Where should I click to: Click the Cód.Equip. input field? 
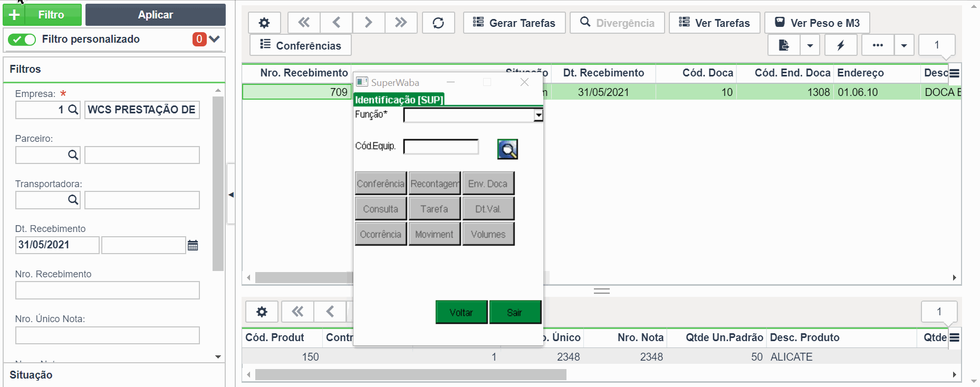tap(441, 147)
